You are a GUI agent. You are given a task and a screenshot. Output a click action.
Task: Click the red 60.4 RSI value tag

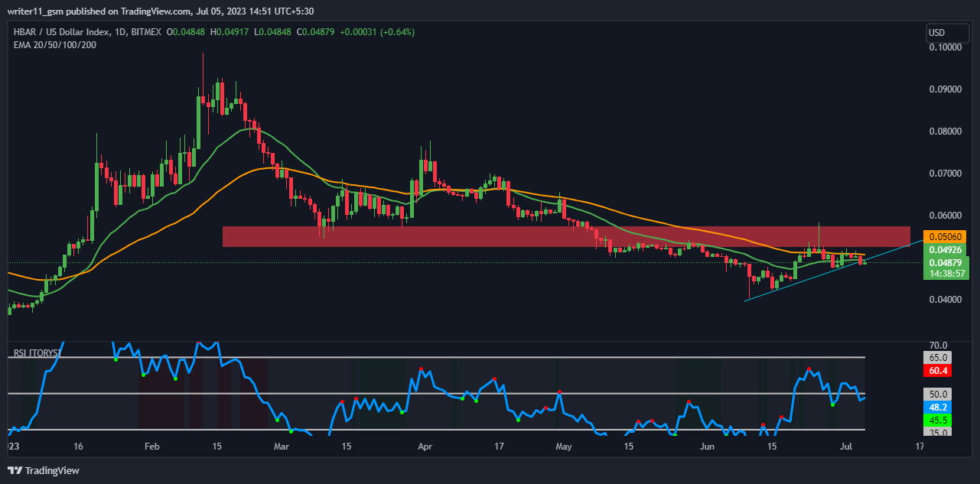point(939,370)
